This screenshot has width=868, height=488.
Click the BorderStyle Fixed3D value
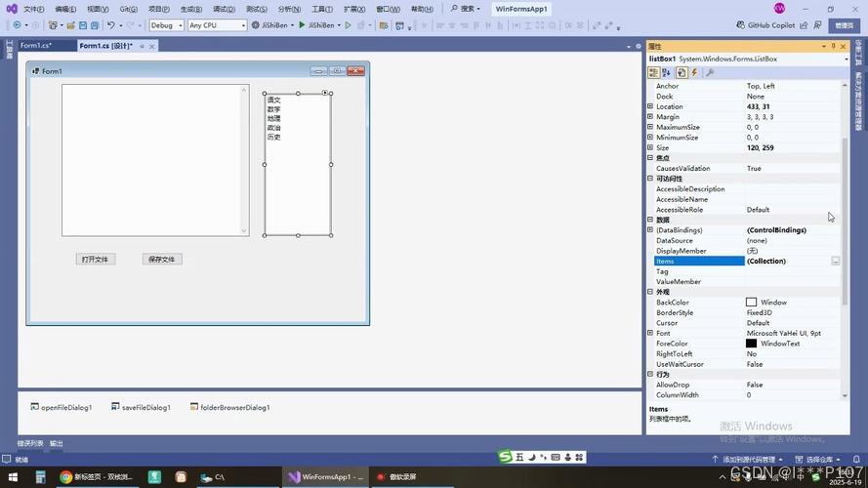[760, 312]
